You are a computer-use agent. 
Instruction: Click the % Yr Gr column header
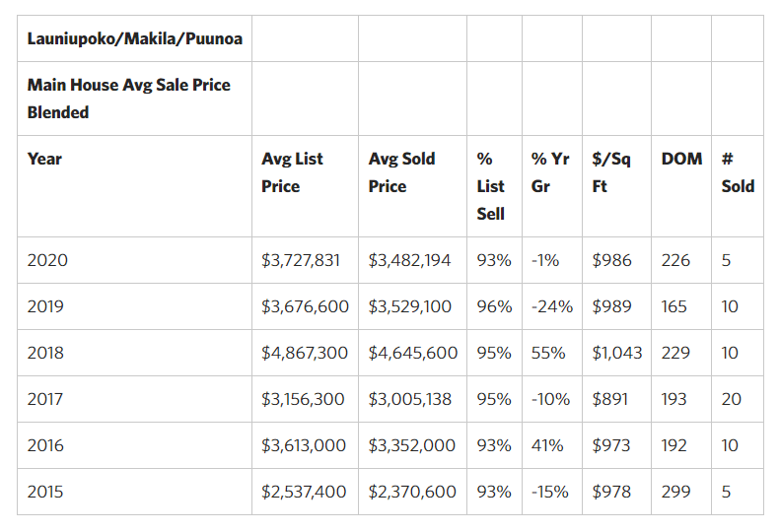pos(550,172)
